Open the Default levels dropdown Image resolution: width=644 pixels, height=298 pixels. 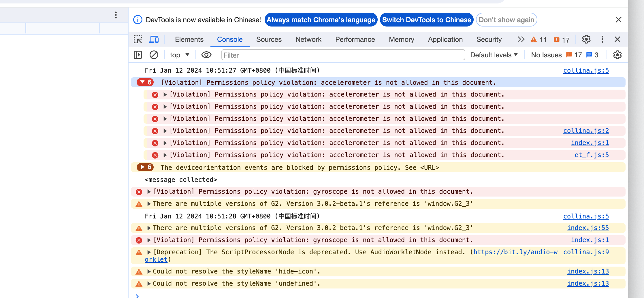494,55
